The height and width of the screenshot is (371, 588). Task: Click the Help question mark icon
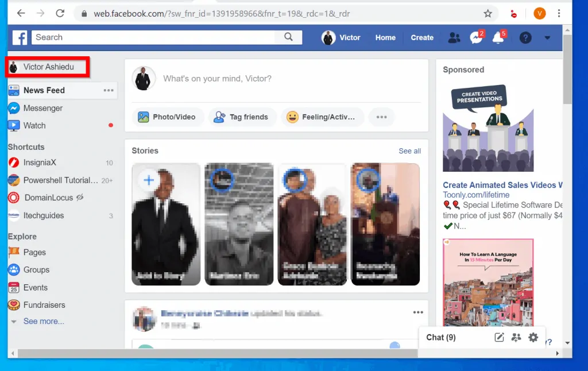(525, 37)
